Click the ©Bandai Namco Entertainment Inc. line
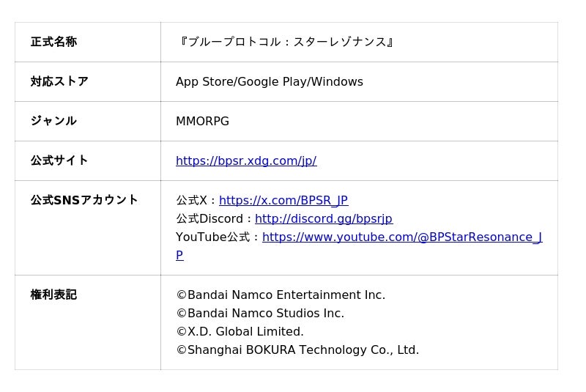This screenshot has height=392, width=586. pos(280,295)
